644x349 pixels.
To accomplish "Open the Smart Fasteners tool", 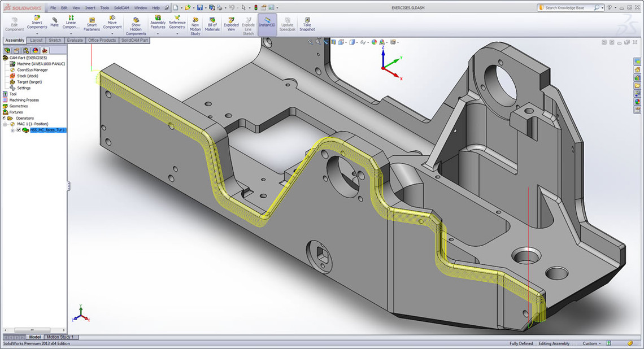I will [91, 23].
